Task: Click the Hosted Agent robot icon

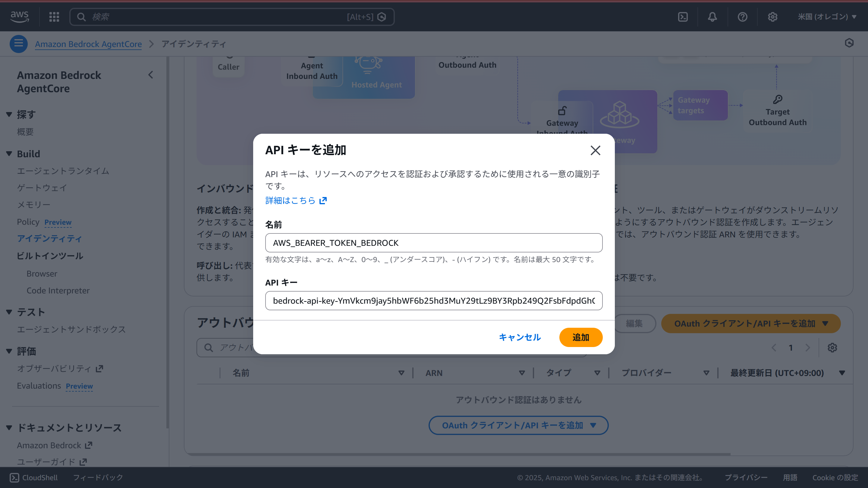Action: 368,65
